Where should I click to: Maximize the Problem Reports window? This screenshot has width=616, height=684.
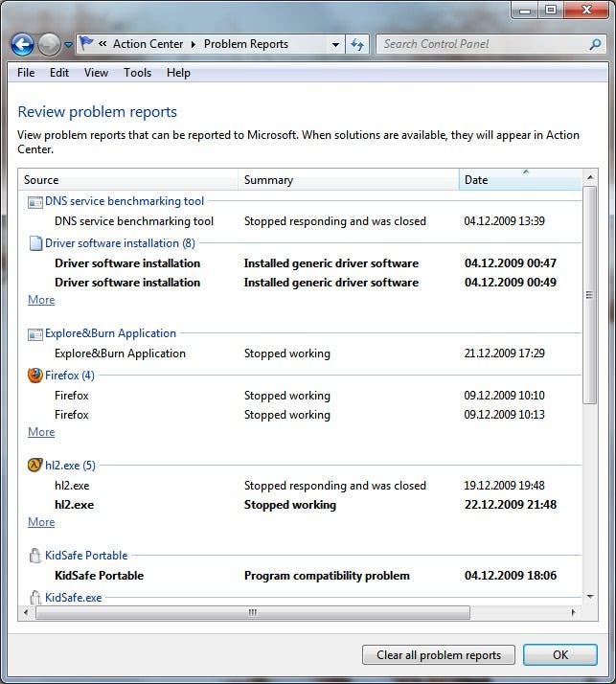click(551, 10)
